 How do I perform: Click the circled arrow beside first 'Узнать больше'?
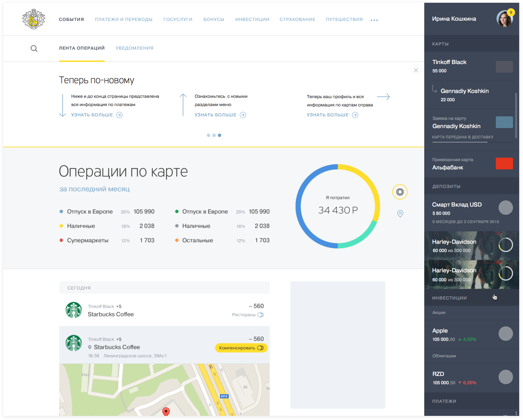pyautogui.click(x=119, y=115)
